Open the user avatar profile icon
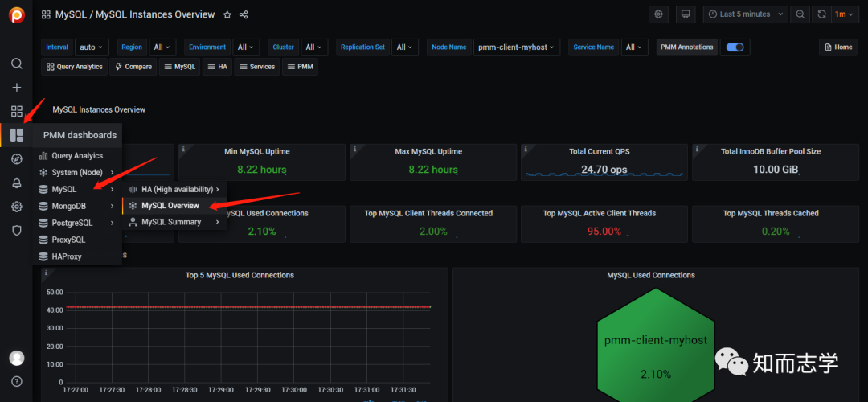868x402 pixels. [x=17, y=358]
